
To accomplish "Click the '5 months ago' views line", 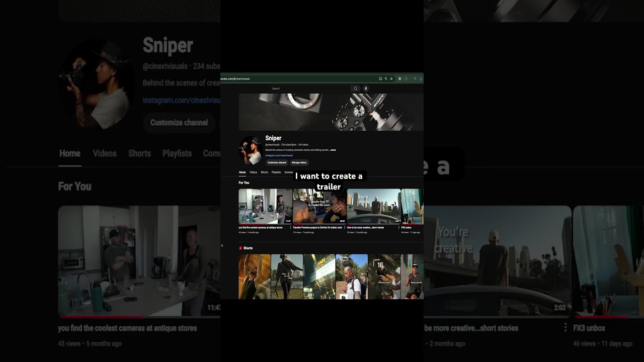I will [x=249, y=233].
